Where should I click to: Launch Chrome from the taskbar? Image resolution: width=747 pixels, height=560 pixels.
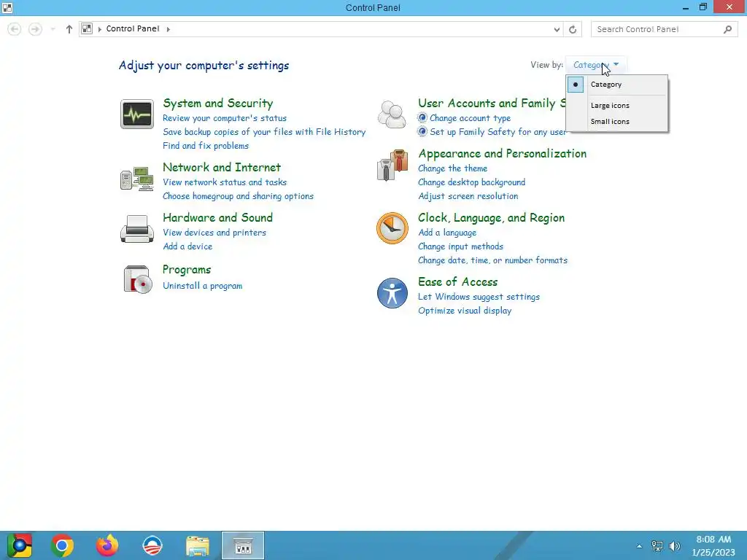click(62, 545)
